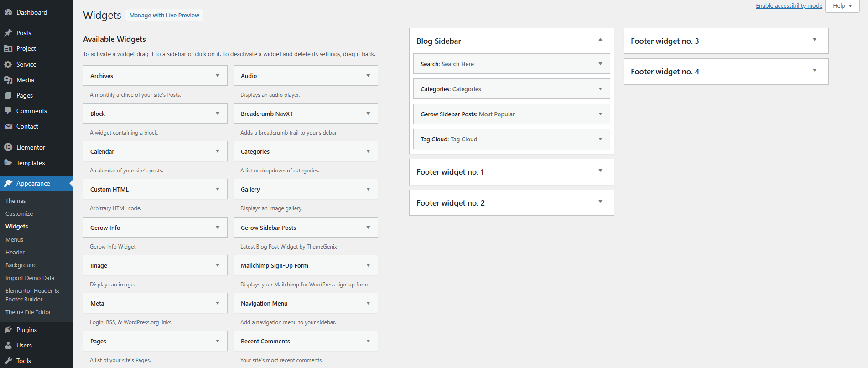Open the Themes submenu item

pos(16,201)
